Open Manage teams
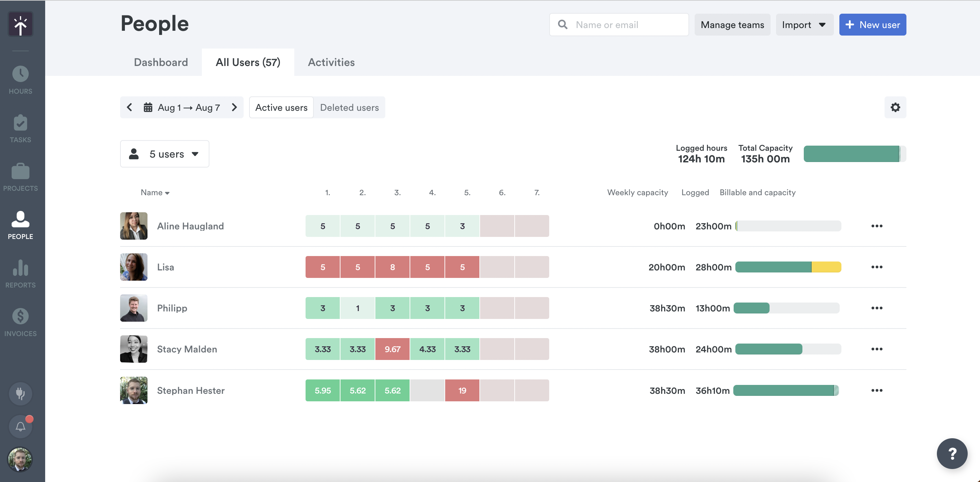 pos(732,24)
